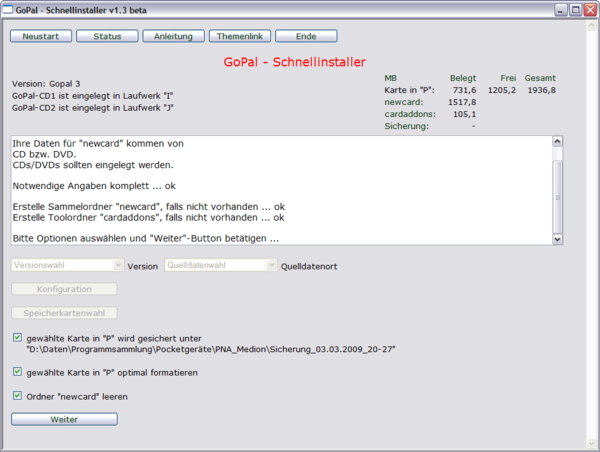Click the 'newcard:' label in the MB table
Viewport: 600px width, 452px height.
point(404,102)
